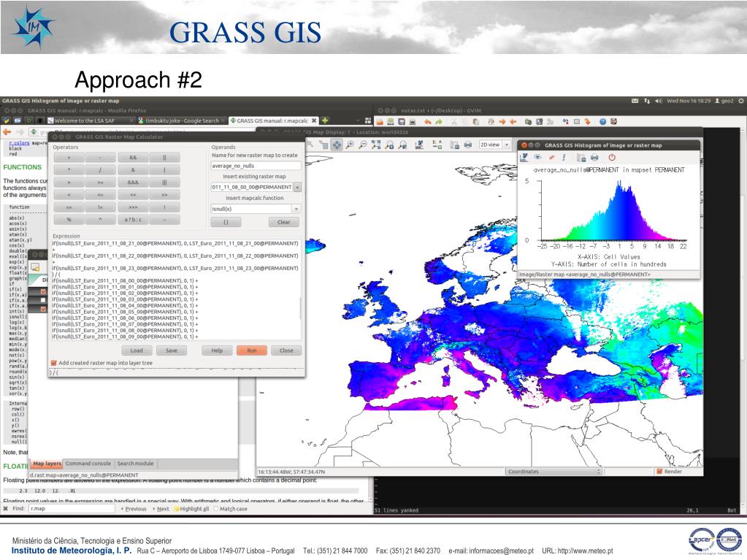This screenshot has height=560, width=747.
Task: Open the Coordinates dropdown in Map Display status bar
Action: pos(554,472)
